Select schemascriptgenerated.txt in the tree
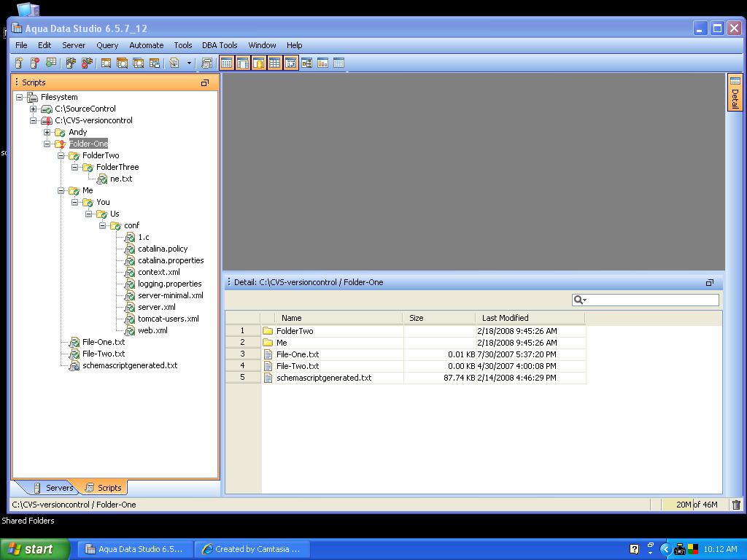This screenshot has height=560, width=747. [x=130, y=366]
